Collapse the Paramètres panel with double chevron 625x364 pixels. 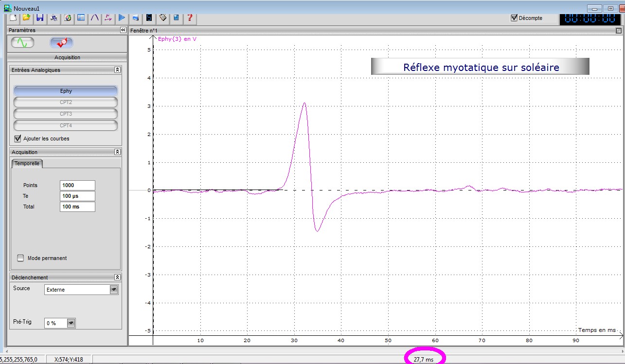[123, 30]
